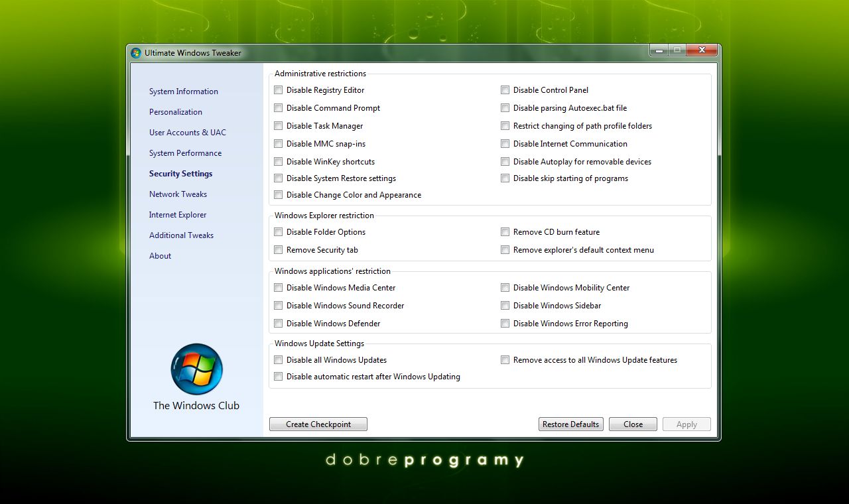Viewport: 849px width, 504px height.
Task: Click The Windows Club text link
Action: 196,406
